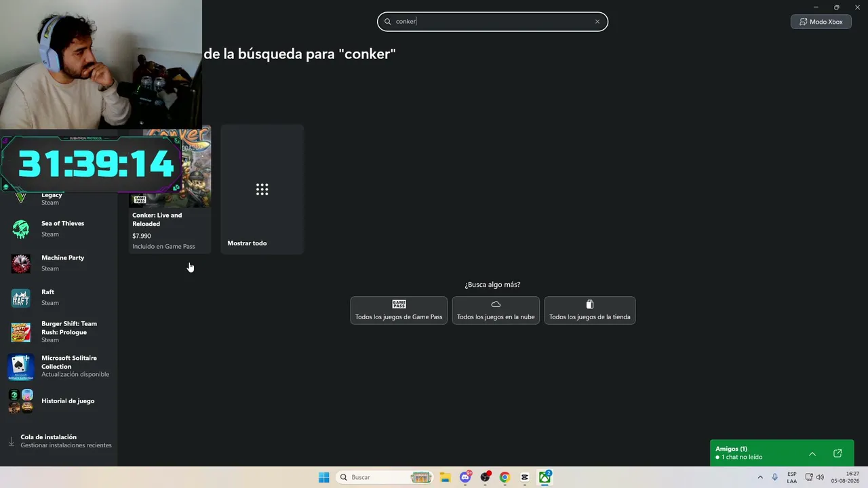The image size is (868, 488).
Task: Click the $7.990 price on Conker card
Action: [x=142, y=236]
